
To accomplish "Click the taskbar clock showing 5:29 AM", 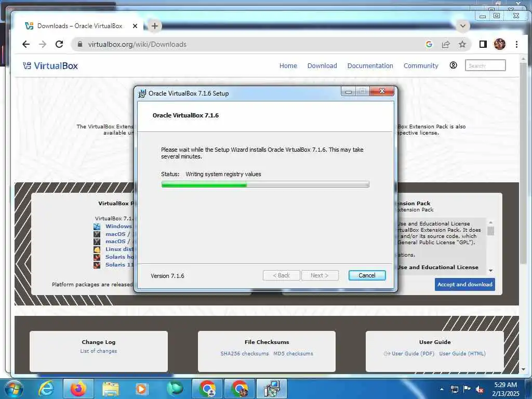I will (x=506, y=389).
